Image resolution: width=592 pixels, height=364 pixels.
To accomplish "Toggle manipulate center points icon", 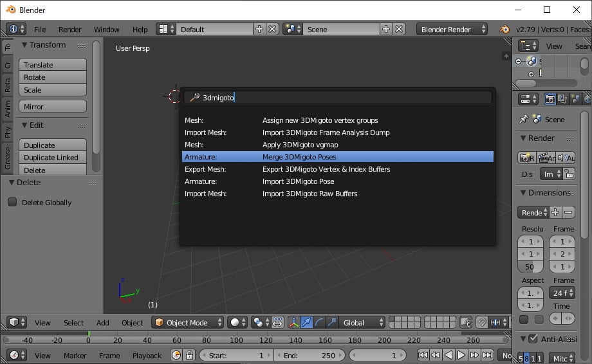I will click(x=277, y=322).
